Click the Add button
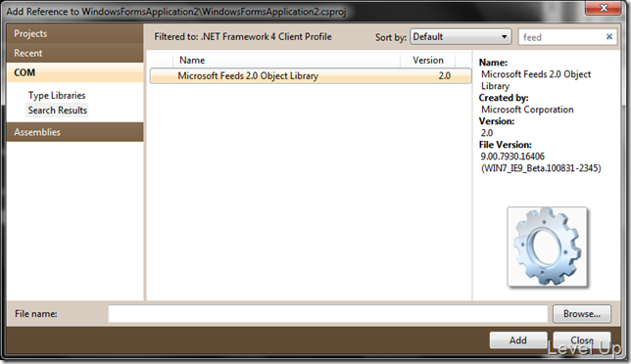Screen dimensions: 631x364 click(x=518, y=341)
